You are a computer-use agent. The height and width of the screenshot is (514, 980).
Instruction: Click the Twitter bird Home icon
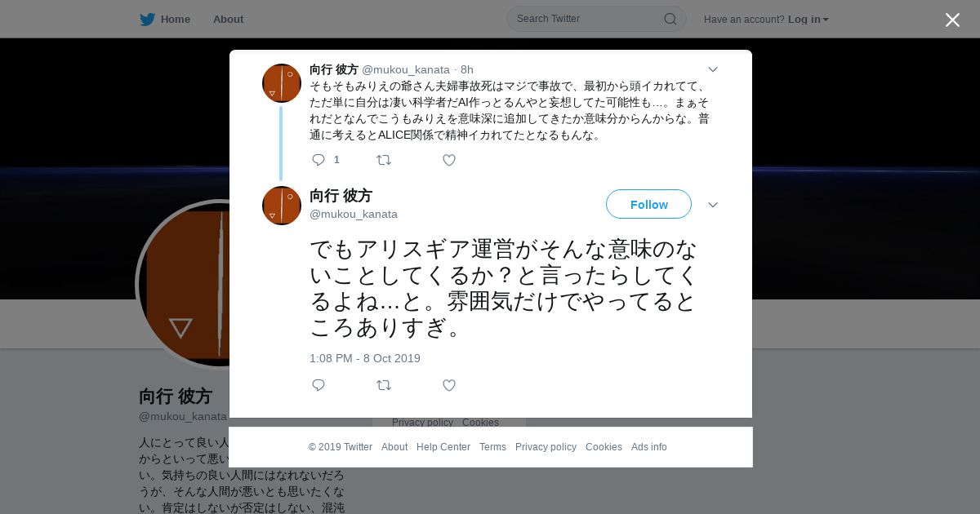(x=147, y=20)
